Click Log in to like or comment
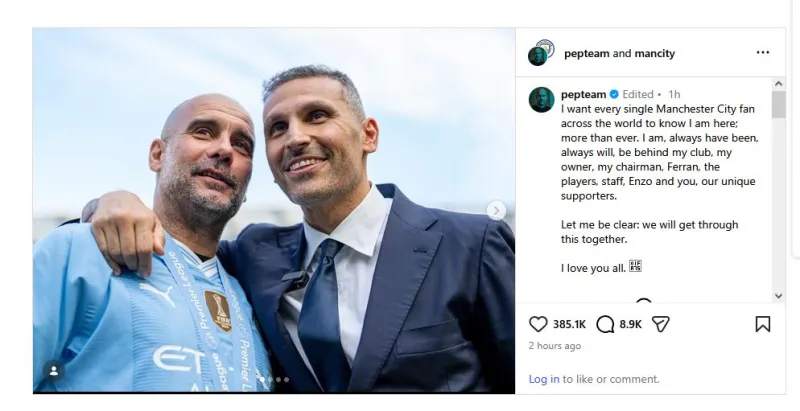800x411 pixels. (544, 379)
